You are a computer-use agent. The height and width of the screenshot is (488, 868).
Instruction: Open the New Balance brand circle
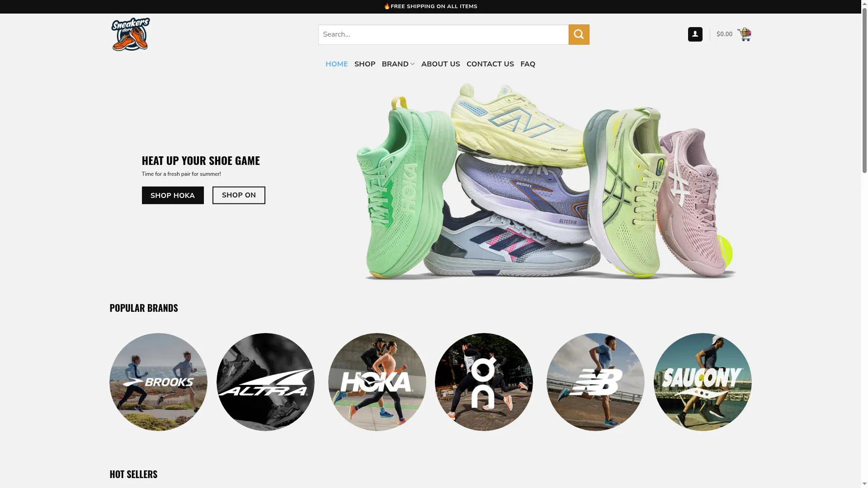coord(595,382)
